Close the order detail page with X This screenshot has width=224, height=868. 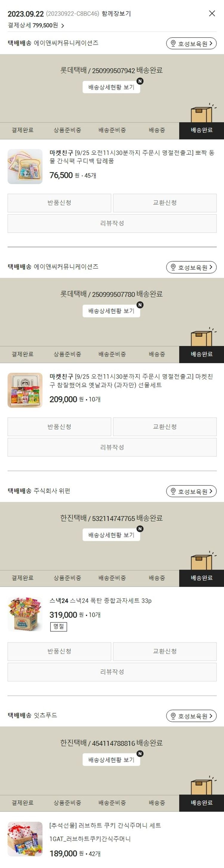(x=212, y=13)
